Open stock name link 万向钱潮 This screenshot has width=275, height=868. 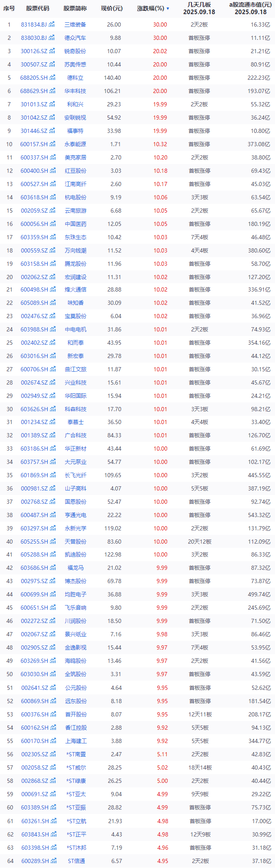[76, 250]
